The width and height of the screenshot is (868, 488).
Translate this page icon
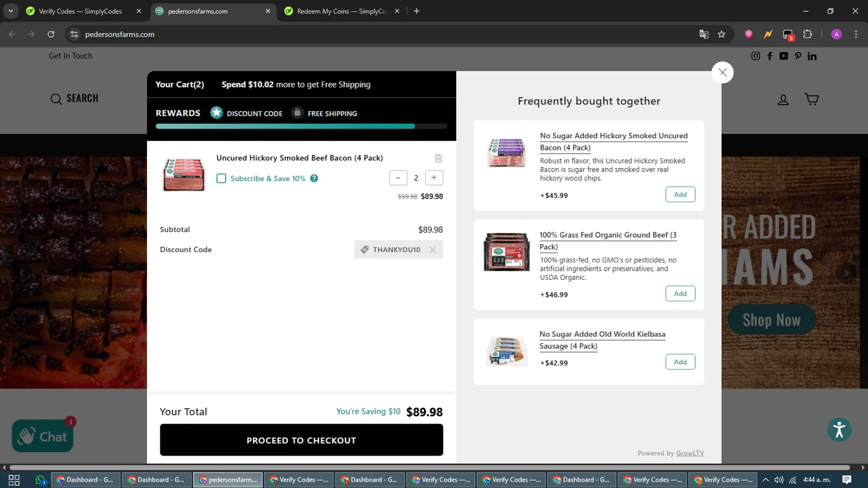pyautogui.click(x=704, y=34)
